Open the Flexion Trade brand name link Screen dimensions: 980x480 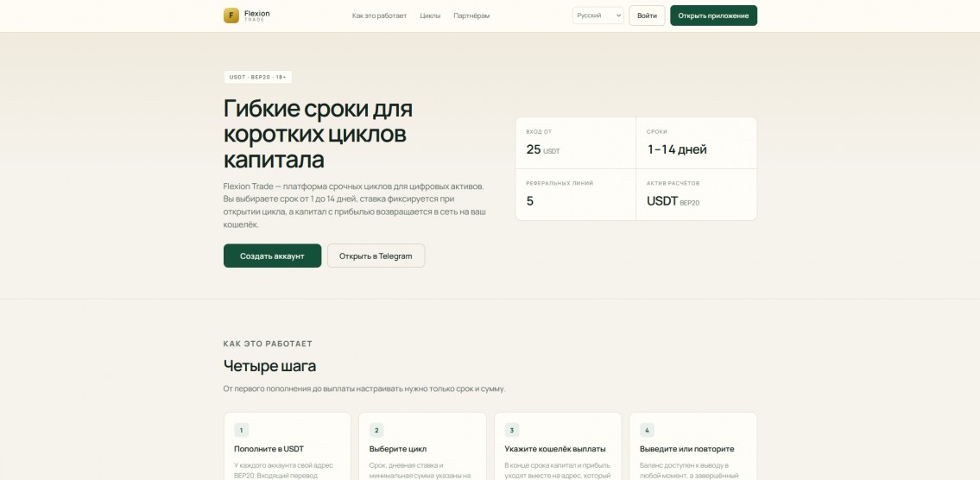click(x=257, y=16)
